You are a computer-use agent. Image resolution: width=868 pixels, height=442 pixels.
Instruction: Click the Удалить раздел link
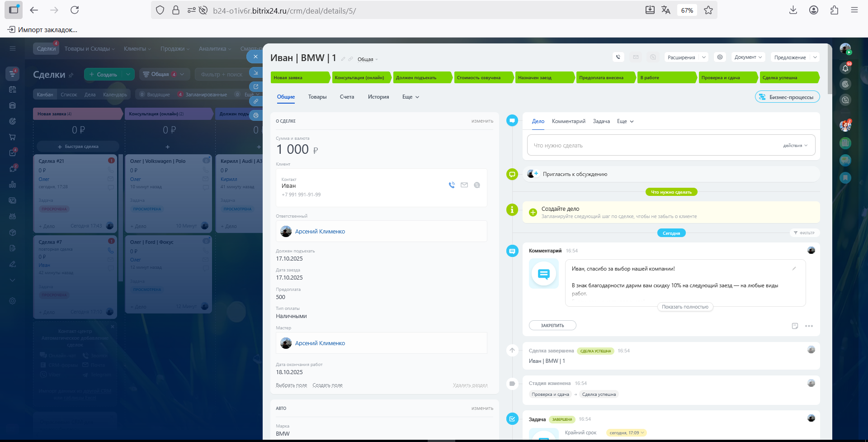pyautogui.click(x=470, y=385)
